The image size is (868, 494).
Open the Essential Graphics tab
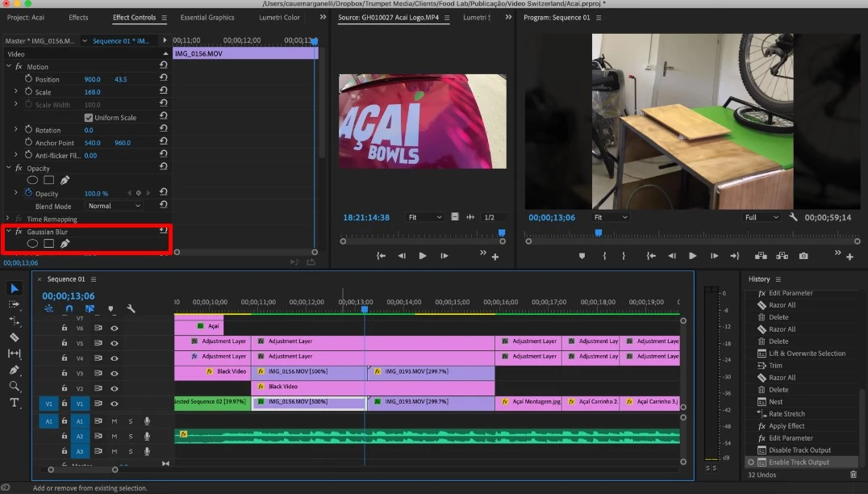tap(207, 18)
